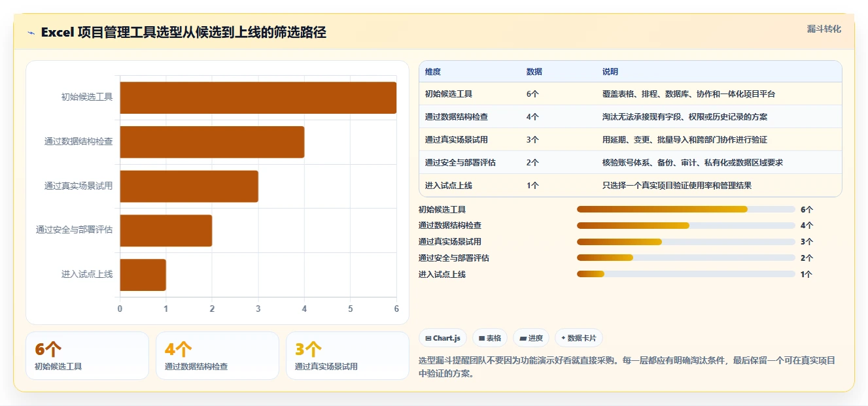Click the 维度 column header
The height and width of the screenshot is (406, 868).
point(433,71)
